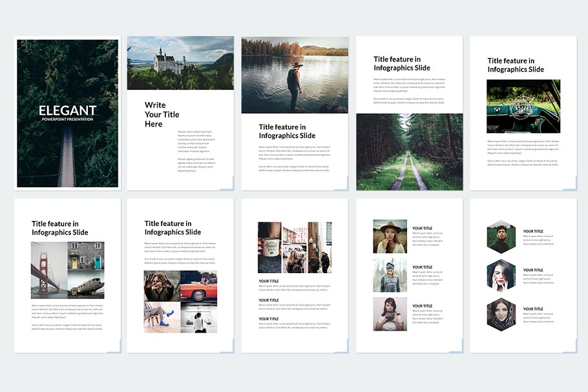Click the forest dirt road photo
Image resolution: width=588 pixels, height=392 pixels.
pos(409,152)
